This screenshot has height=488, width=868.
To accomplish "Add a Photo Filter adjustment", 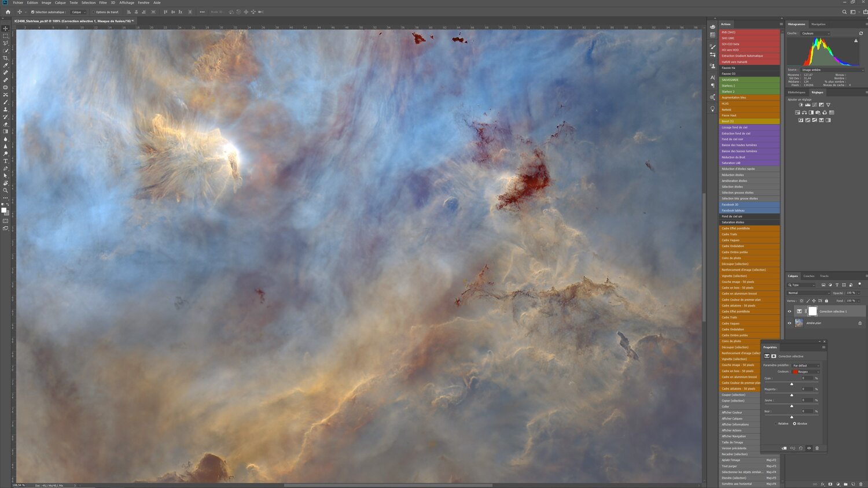I will [x=818, y=112].
